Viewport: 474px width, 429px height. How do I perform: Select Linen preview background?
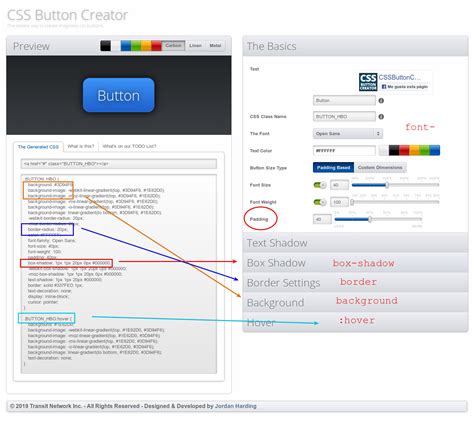(x=195, y=46)
